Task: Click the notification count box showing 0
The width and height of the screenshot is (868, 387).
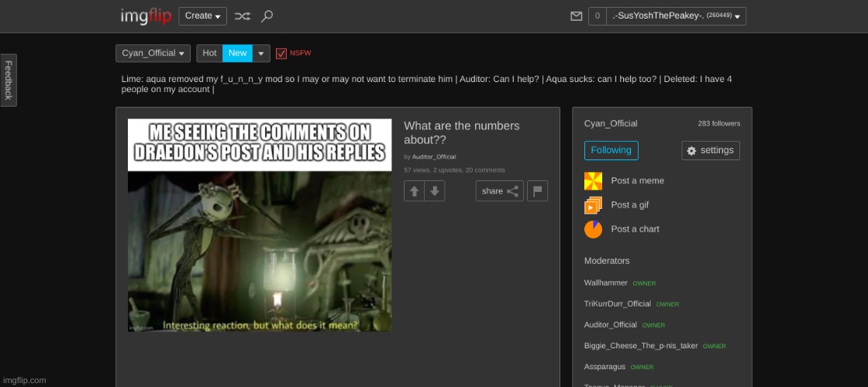Action: 598,16
